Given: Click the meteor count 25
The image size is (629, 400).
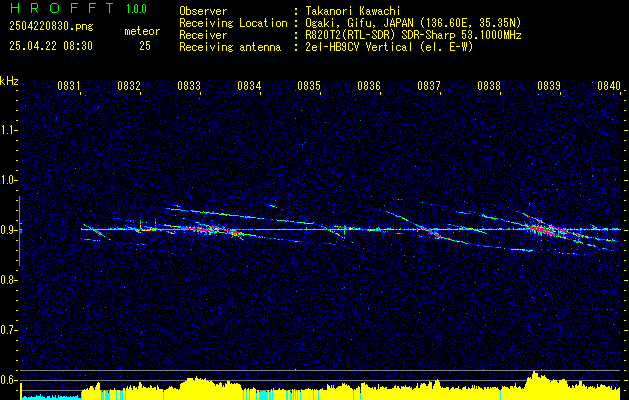Looking at the screenshot, I should [x=145, y=46].
